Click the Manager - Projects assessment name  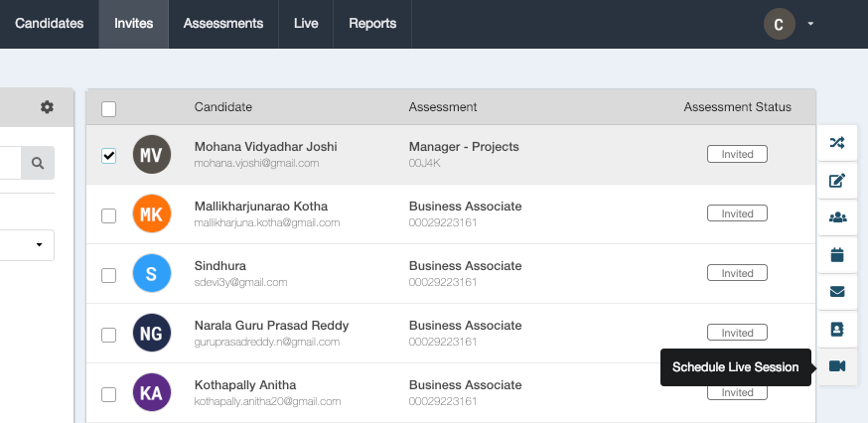[x=464, y=147]
